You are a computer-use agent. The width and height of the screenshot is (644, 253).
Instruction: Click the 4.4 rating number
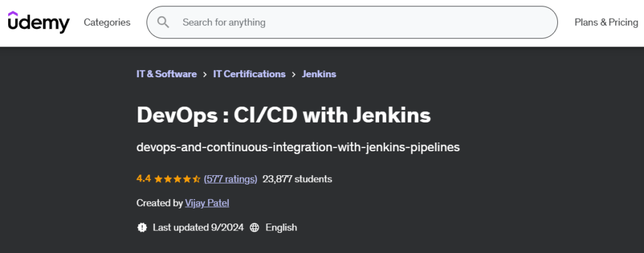pos(144,179)
